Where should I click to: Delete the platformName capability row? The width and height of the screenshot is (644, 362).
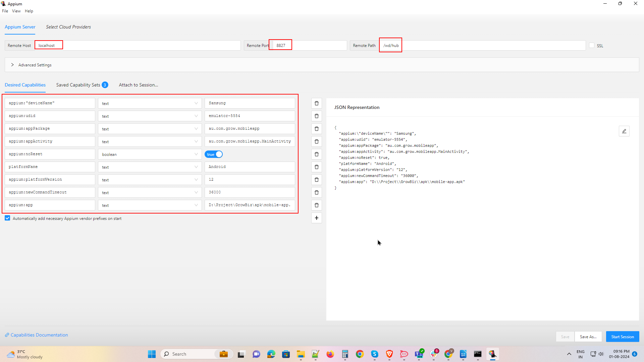tap(316, 167)
